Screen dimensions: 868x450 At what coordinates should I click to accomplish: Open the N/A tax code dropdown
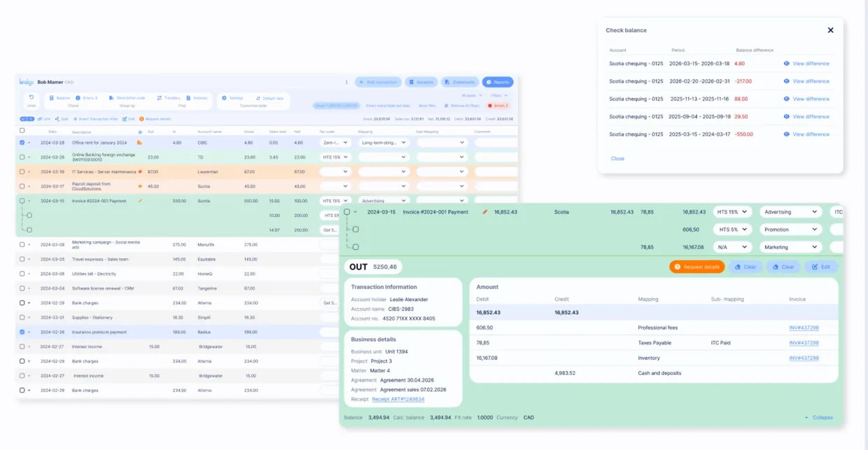point(732,247)
